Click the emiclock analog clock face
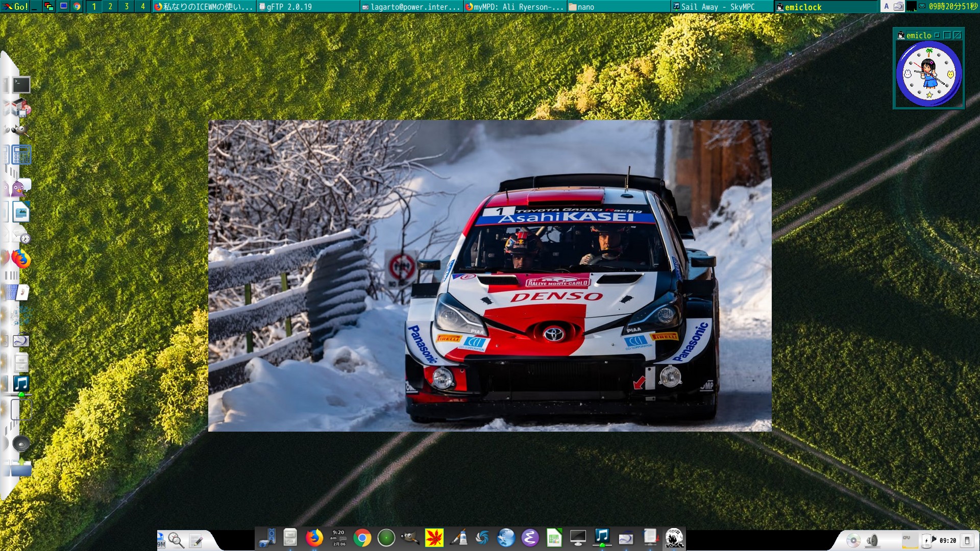The image size is (980, 551). (928, 74)
